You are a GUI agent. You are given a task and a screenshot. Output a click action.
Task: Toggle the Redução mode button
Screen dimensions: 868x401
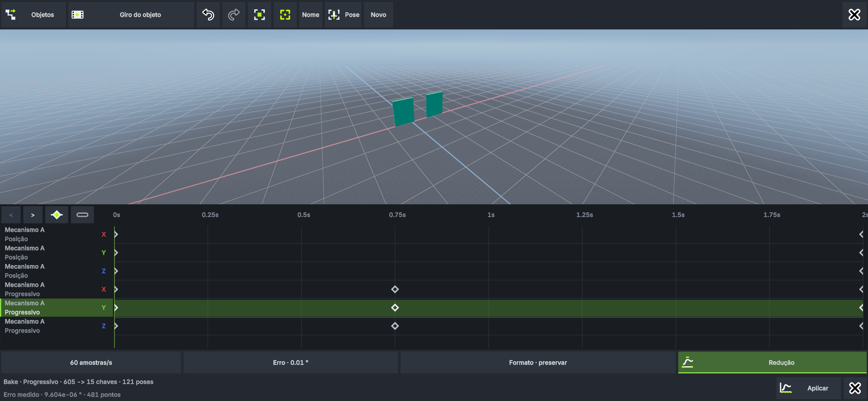[772, 362]
